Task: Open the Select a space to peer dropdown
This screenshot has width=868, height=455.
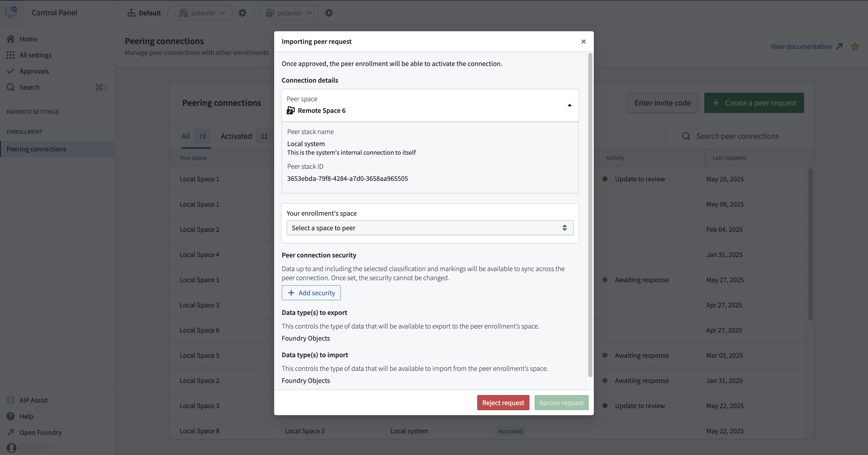Action: point(430,228)
